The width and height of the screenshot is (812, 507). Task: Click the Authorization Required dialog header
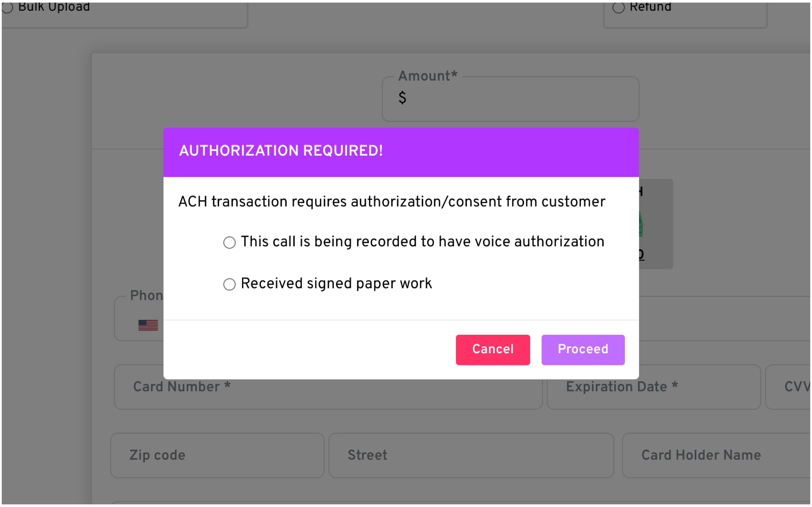pos(401,151)
